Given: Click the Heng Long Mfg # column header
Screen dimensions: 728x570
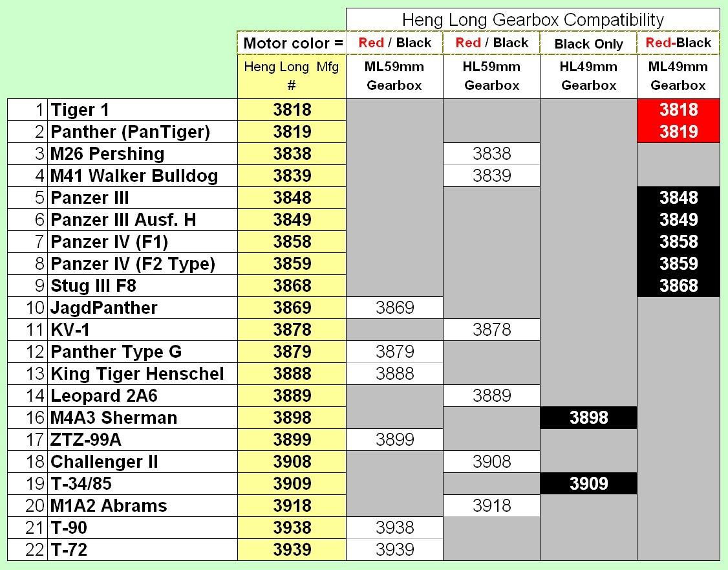Looking at the screenshot, I should 292,76.
